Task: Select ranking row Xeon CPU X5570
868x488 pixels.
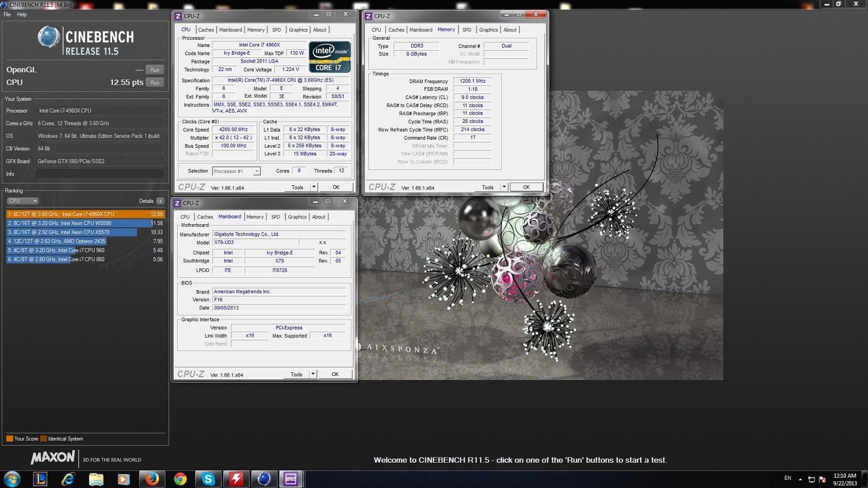Action: 85,232
